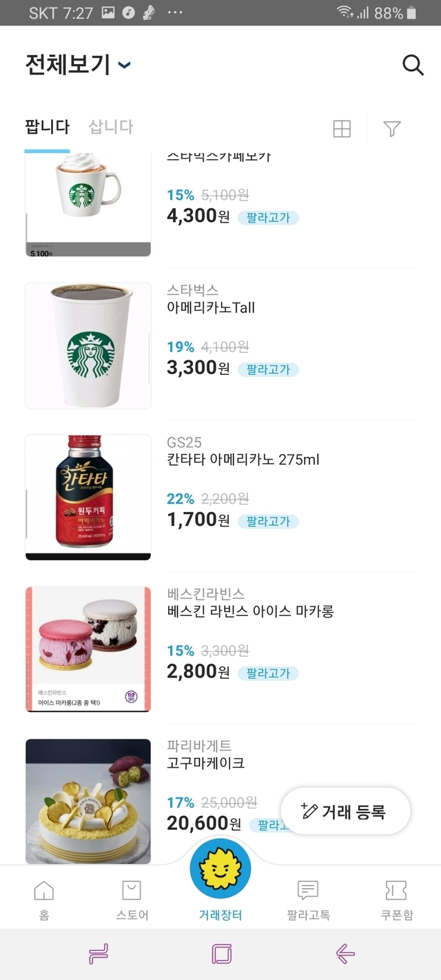441x980 pixels.
Task: Tap the 거래 등록 button
Action: point(345,811)
